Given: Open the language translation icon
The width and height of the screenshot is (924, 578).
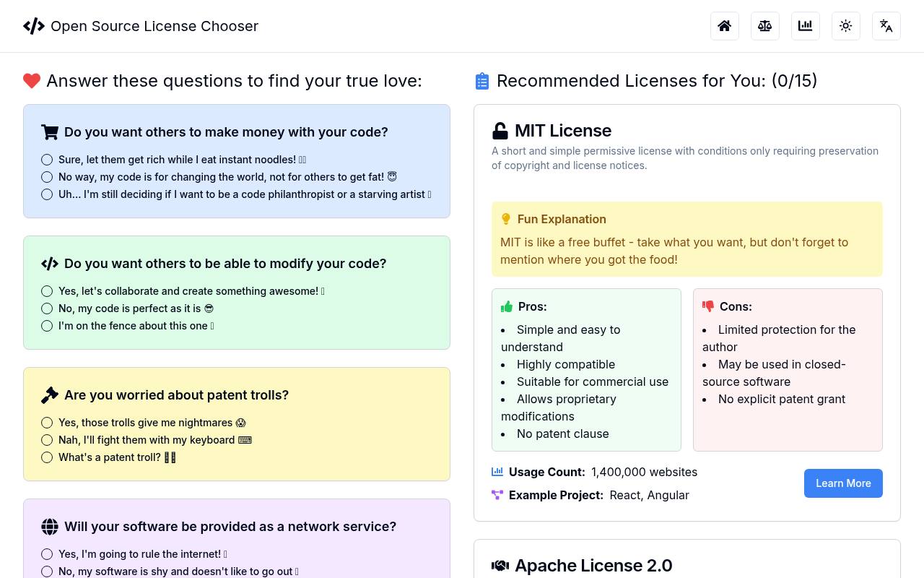Looking at the screenshot, I should [x=886, y=26].
